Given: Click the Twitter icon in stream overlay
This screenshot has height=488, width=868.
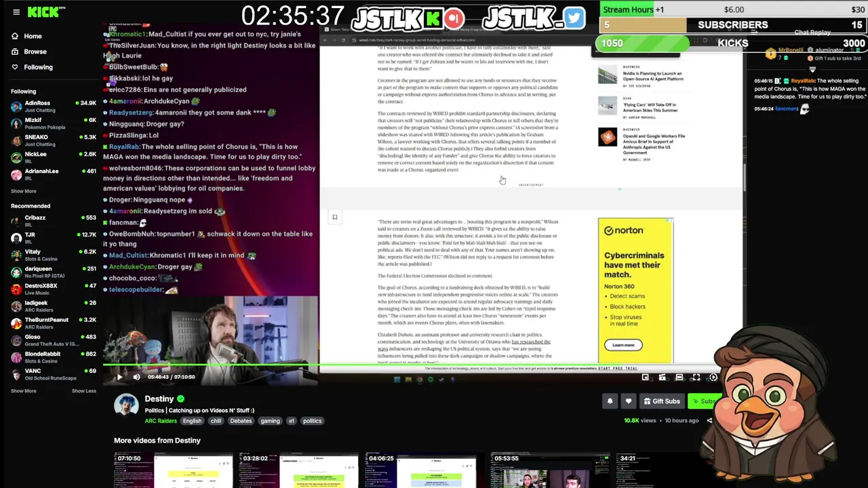Looking at the screenshot, I should [x=574, y=18].
